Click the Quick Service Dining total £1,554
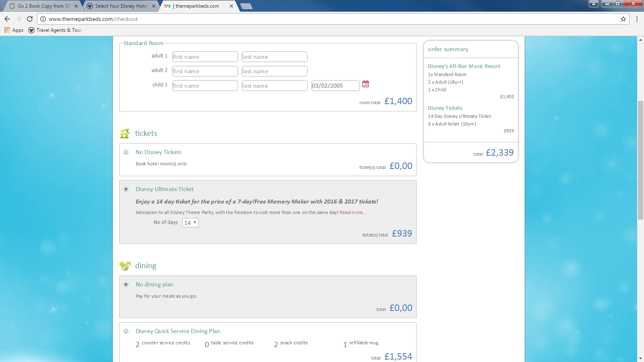The height and width of the screenshot is (362, 644). click(398, 356)
